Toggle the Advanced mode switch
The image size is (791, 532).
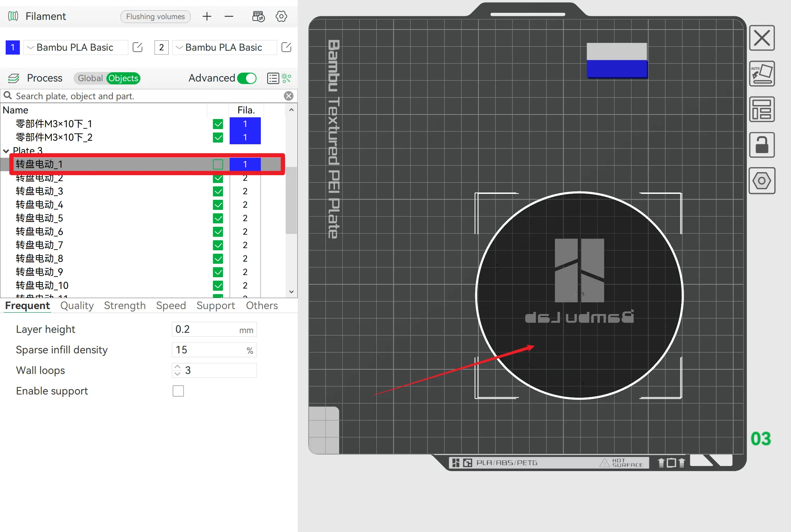247,78
